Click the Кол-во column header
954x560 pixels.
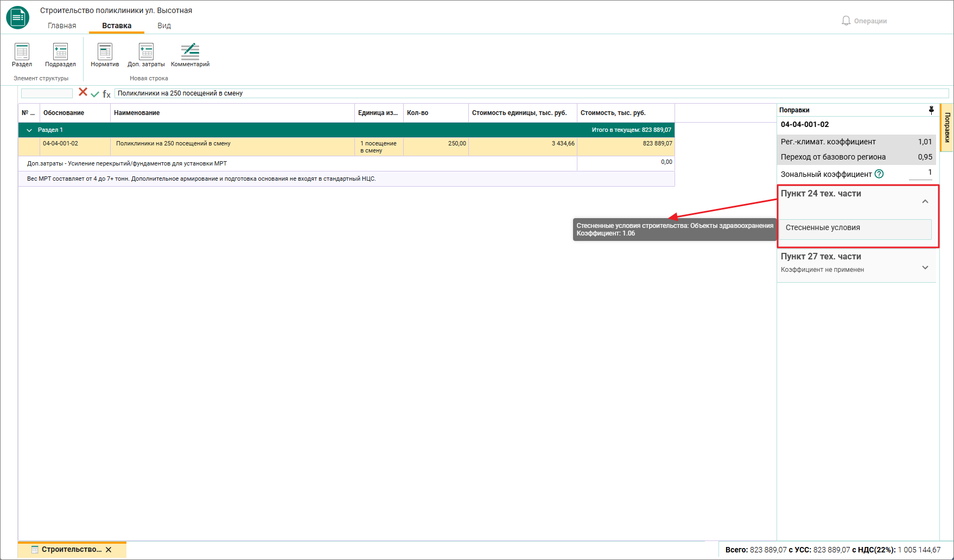pyautogui.click(x=436, y=113)
